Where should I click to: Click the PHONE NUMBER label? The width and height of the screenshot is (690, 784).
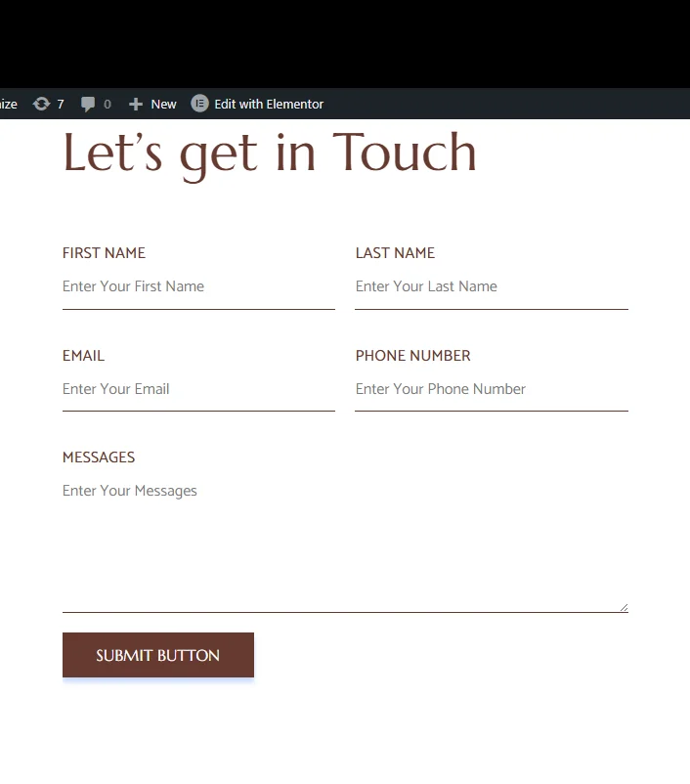[413, 356]
